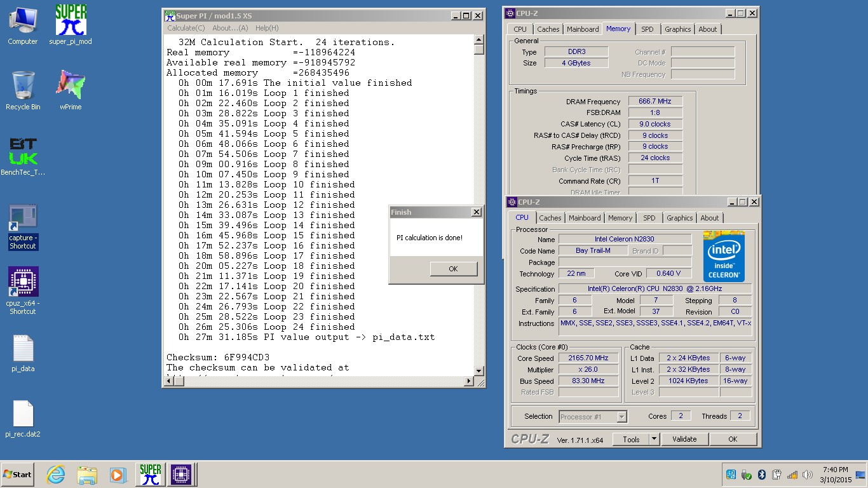Open About tab in lower CPU-Z window
Screen dimensions: 868x488
point(709,218)
